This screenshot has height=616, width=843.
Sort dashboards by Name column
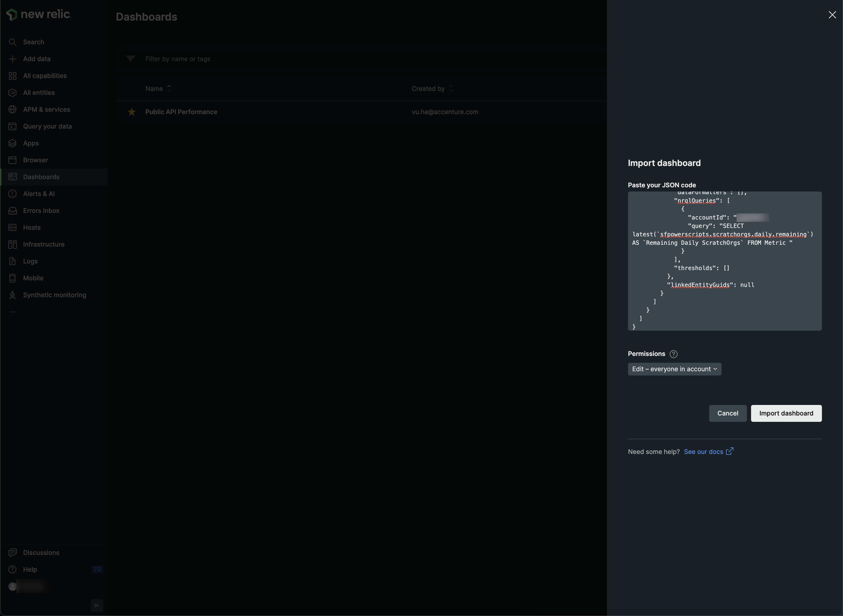click(x=158, y=88)
